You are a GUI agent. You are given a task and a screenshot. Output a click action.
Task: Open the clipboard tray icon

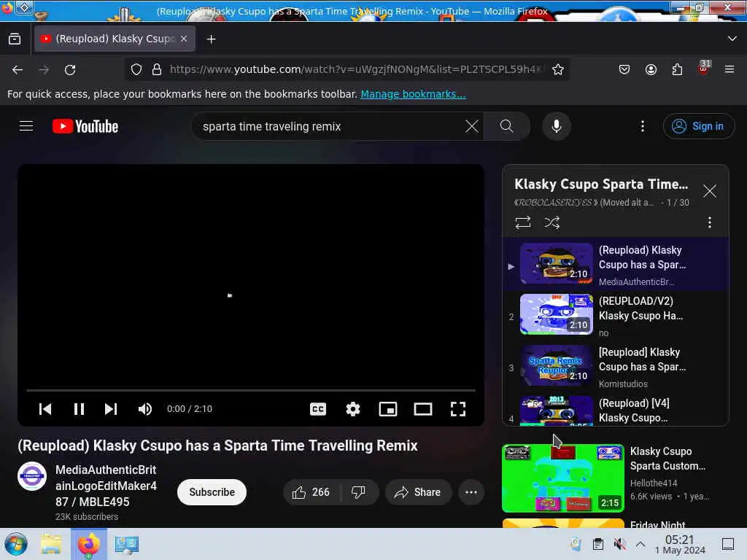(598, 544)
